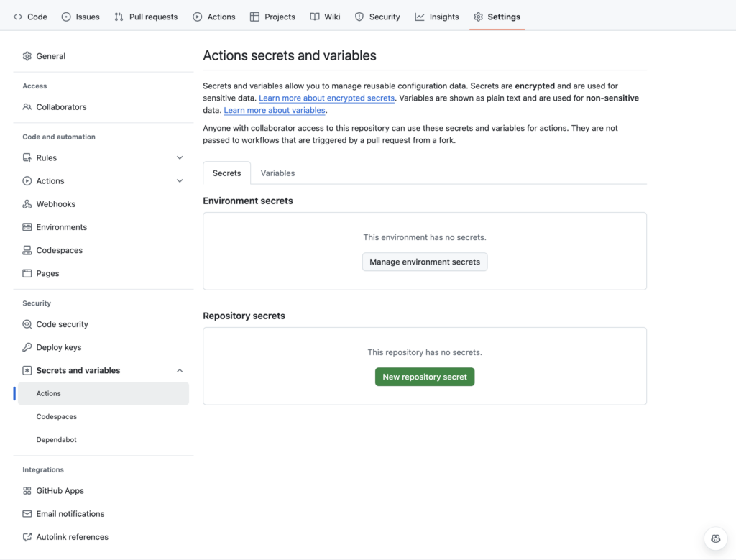Click the Security tab label in top navigation

click(x=385, y=17)
